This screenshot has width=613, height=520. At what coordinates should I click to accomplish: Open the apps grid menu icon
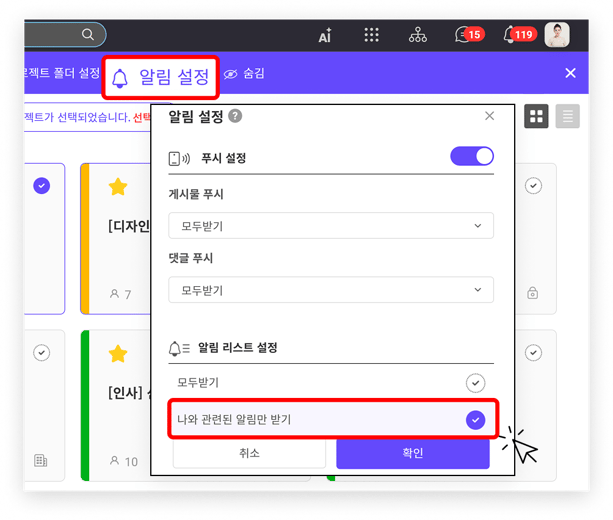371,35
